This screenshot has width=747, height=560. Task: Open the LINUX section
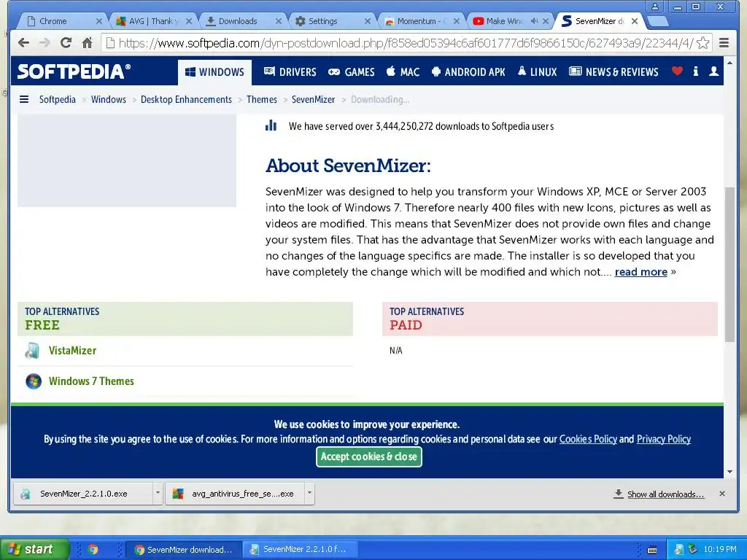click(538, 72)
